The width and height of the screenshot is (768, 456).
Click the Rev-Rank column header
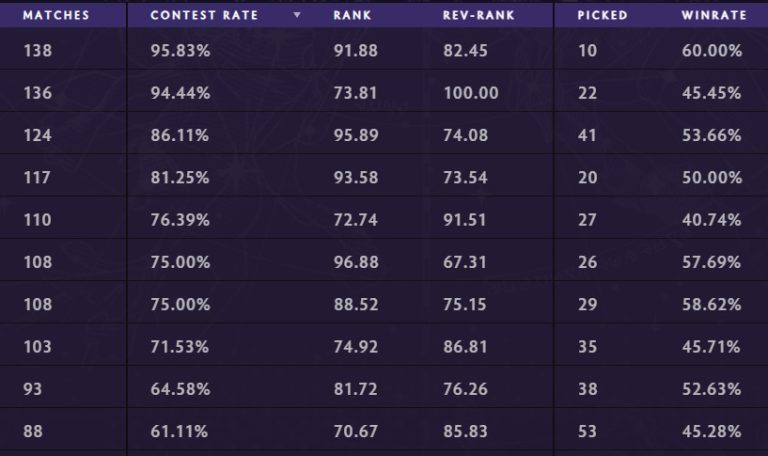(478, 16)
